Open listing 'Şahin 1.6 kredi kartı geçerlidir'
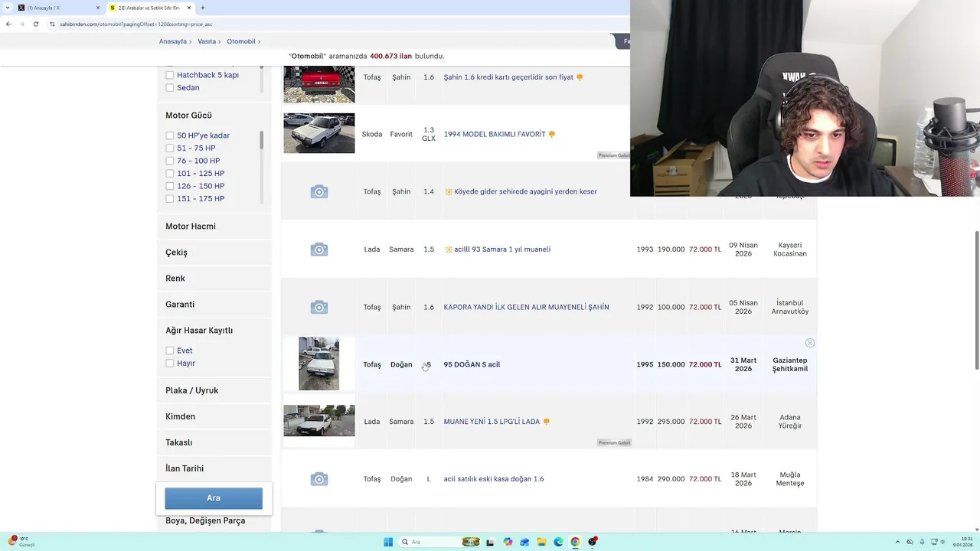Viewport: 980px width, 551px height. 508,77
